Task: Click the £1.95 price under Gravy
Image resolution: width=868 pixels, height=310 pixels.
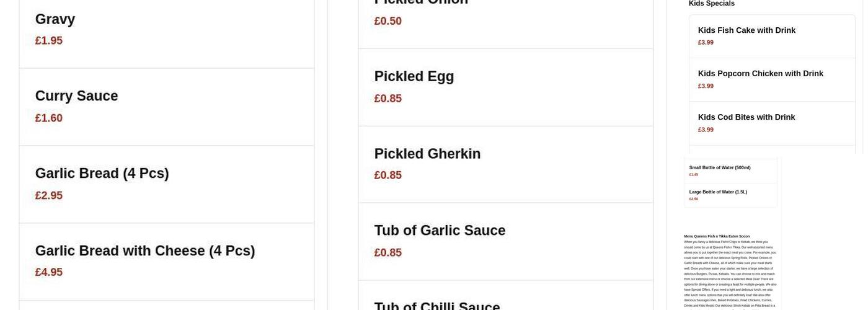Action: 49,41
